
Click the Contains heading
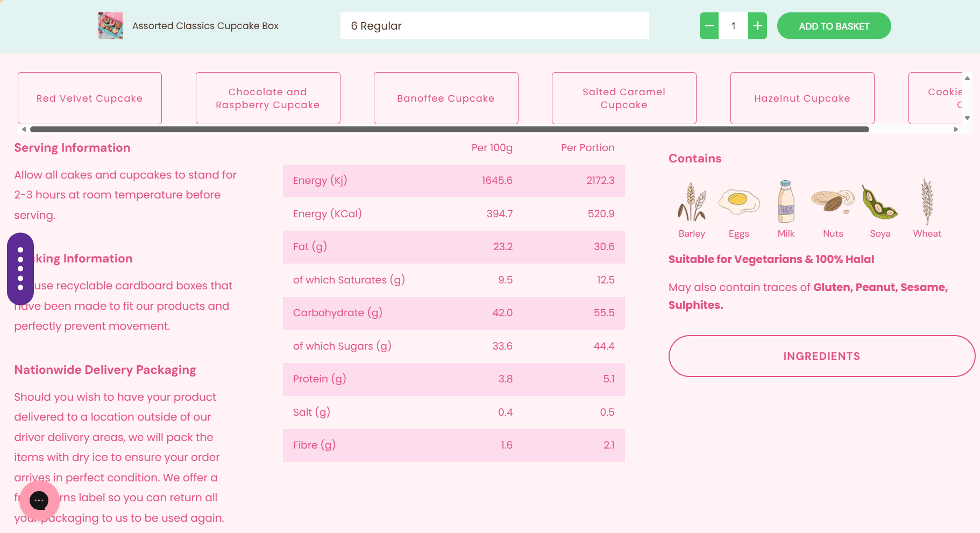tap(695, 159)
